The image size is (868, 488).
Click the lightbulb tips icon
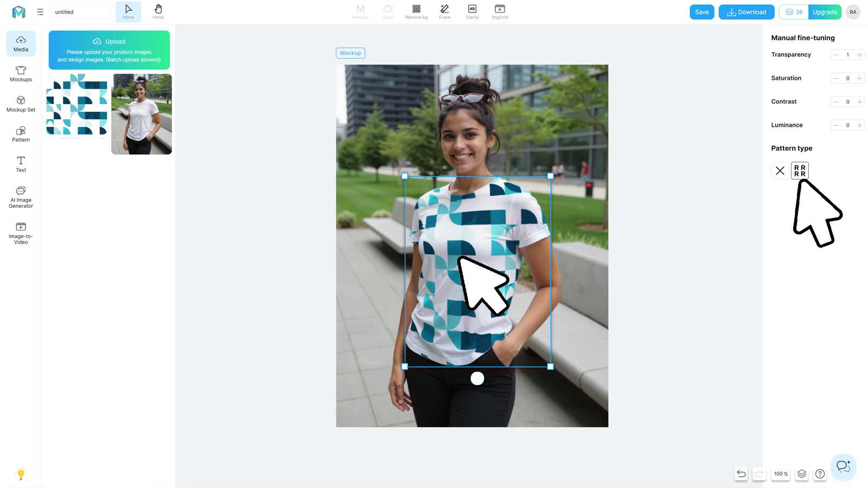[21, 474]
